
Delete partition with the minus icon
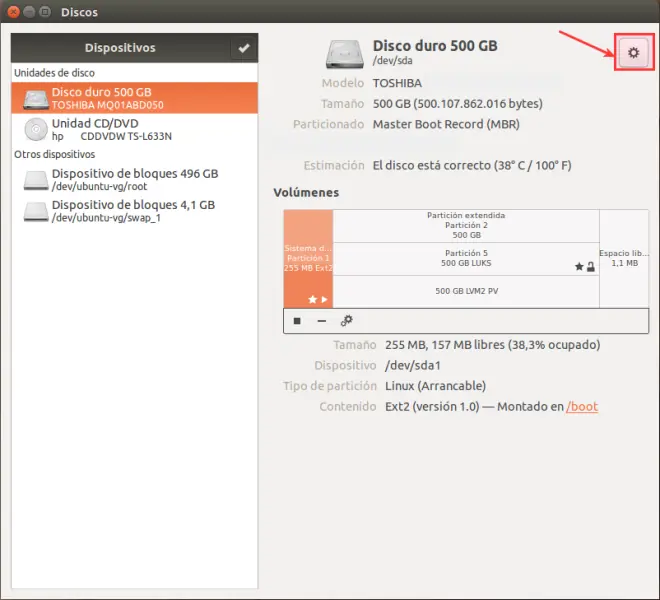coord(322,321)
